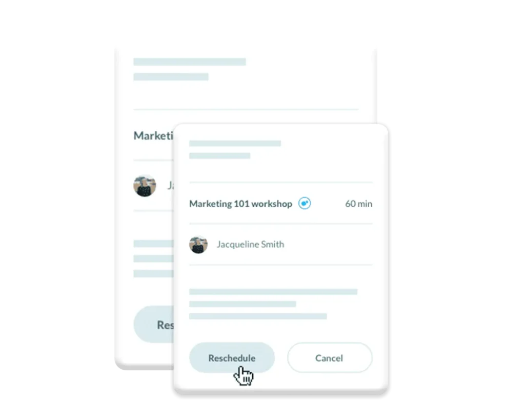
Task: Click the second short placeholder line on front card
Action: click(219, 156)
